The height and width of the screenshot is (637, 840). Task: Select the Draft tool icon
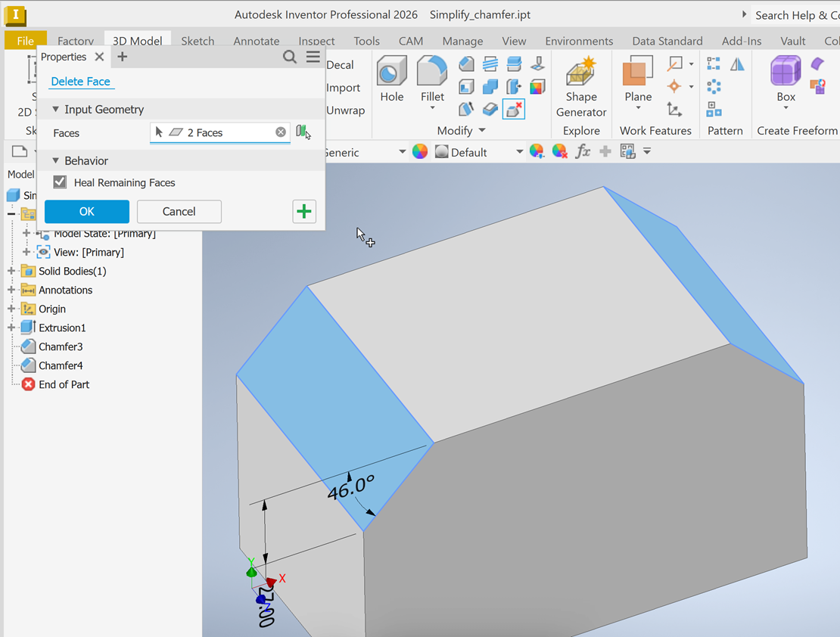pyautogui.click(x=466, y=109)
